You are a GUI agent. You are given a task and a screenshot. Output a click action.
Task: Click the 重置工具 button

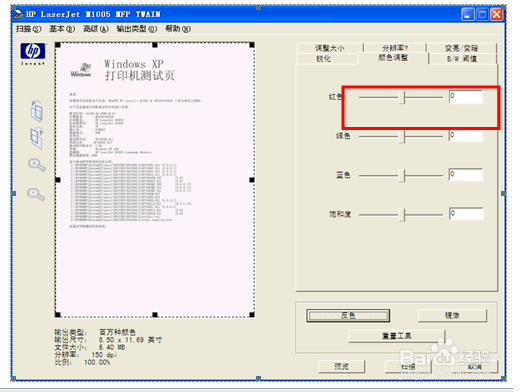[x=397, y=336]
